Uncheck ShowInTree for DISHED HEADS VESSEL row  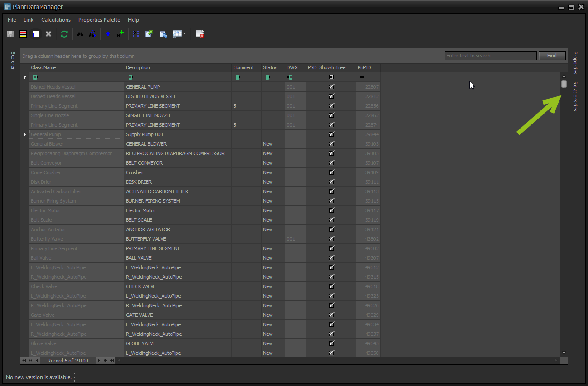331,96
